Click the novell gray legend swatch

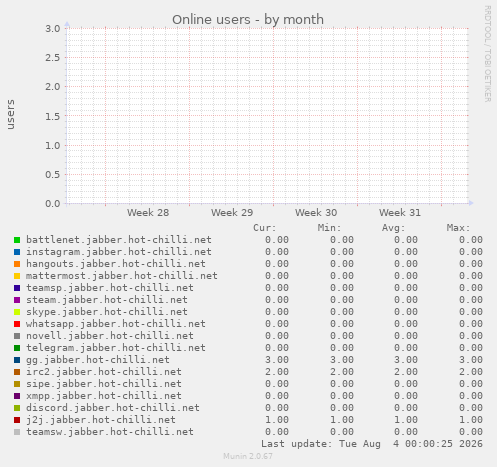17,336
